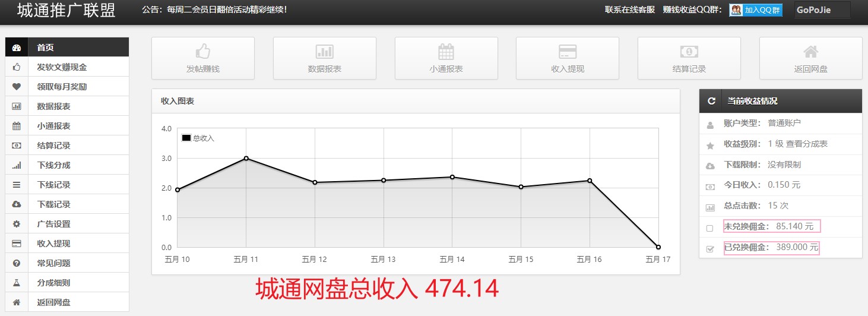Click the 发帖赚钱 shortcut tile
The image size is (868, 316).
pos(203,58)
